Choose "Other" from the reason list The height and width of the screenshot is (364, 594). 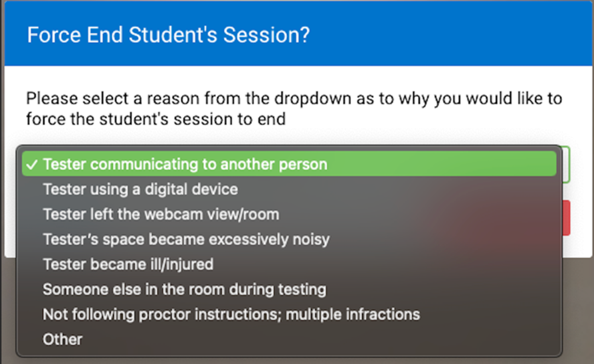[x=289, y=339]
